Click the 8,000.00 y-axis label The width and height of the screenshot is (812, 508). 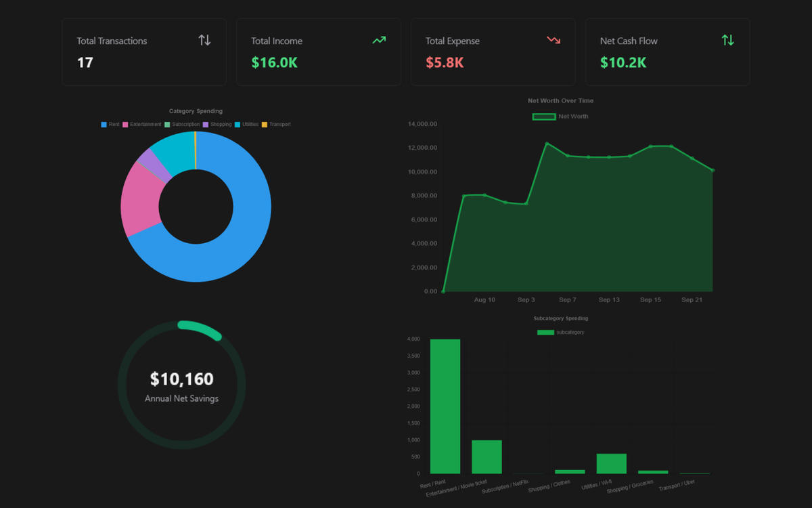click(423, 196)
